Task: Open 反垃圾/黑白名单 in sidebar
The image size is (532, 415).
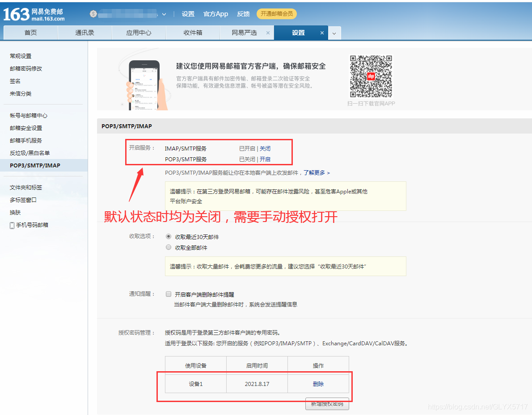Action: click(x=30, y=153)
